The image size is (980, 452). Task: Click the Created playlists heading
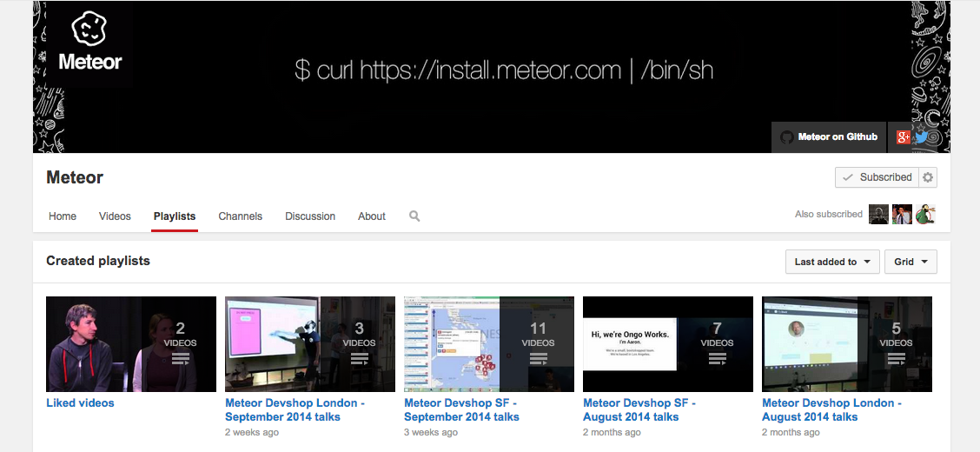tap(98, 261)
